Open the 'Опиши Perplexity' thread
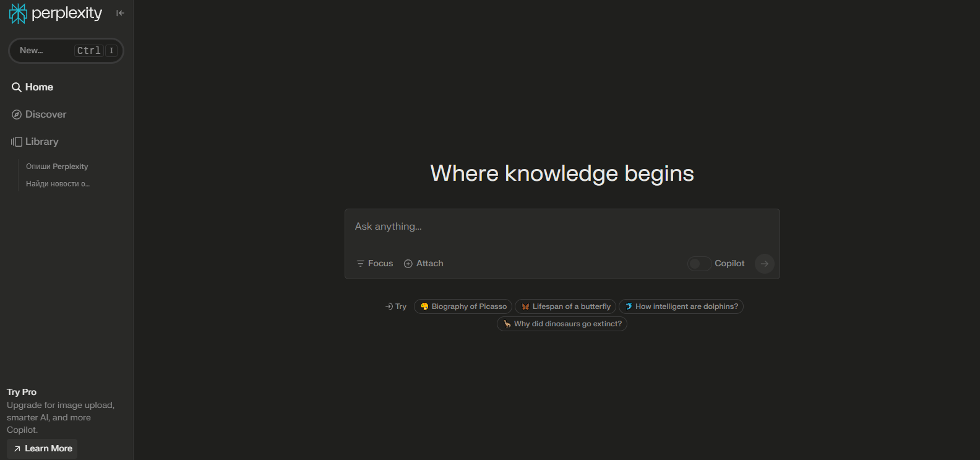The image size is (980, 460). tap(57, 167)
